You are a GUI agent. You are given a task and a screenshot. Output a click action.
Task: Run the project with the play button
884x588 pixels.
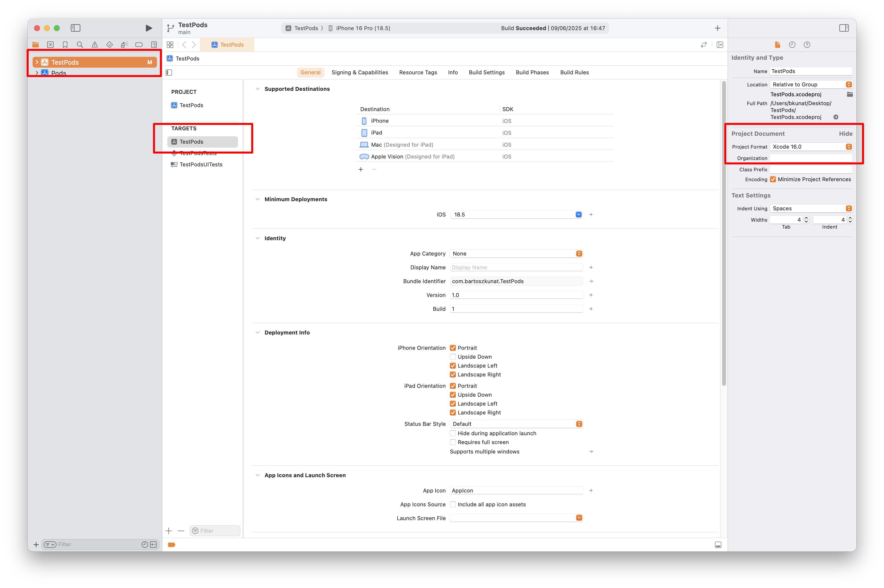click(149, 28)
